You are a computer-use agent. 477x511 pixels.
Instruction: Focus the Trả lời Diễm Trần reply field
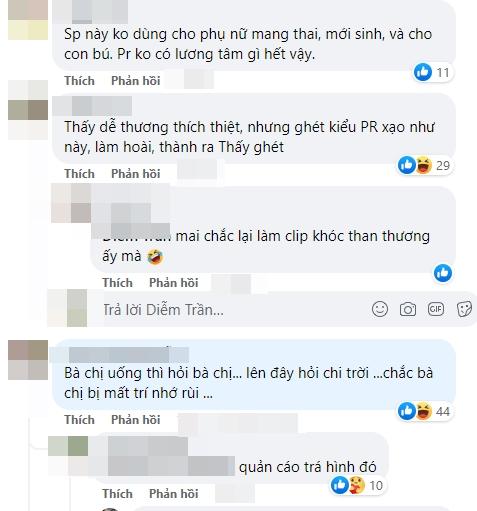(x=233, y=310)
